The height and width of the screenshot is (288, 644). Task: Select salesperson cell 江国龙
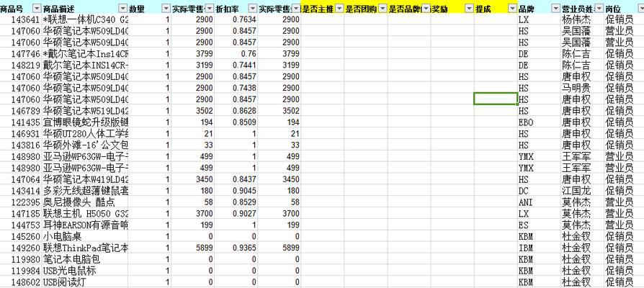point(582,191)
